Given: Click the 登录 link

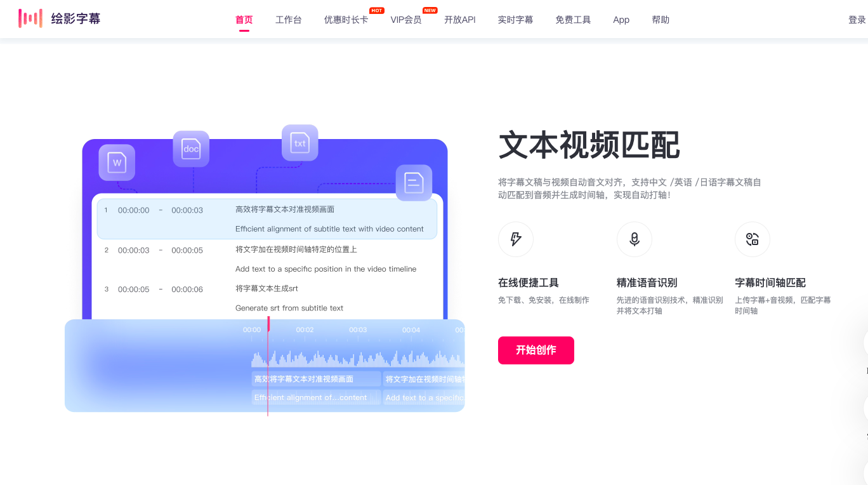Looking at the screenshot, I should pyautogui.click(x=856, y=19).
